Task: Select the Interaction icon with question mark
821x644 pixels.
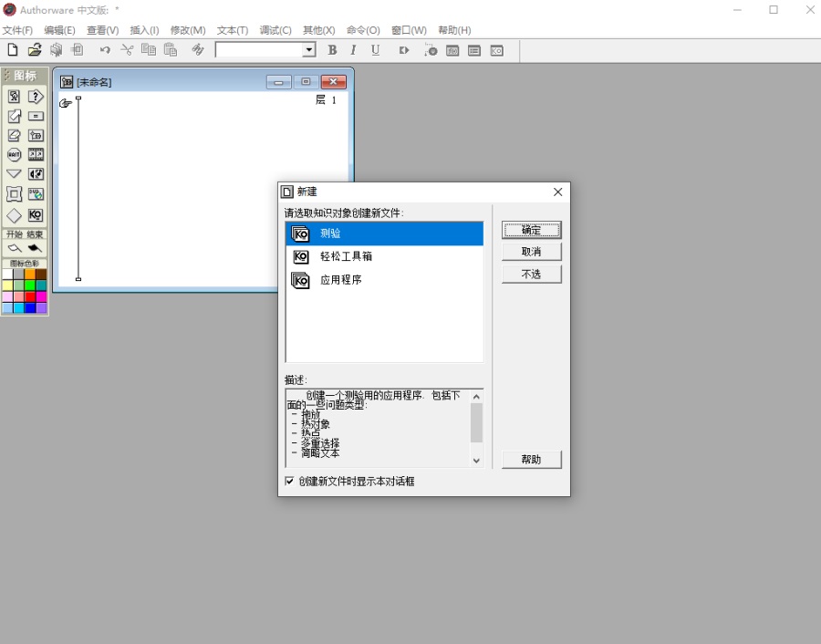Action: (36, 97)
